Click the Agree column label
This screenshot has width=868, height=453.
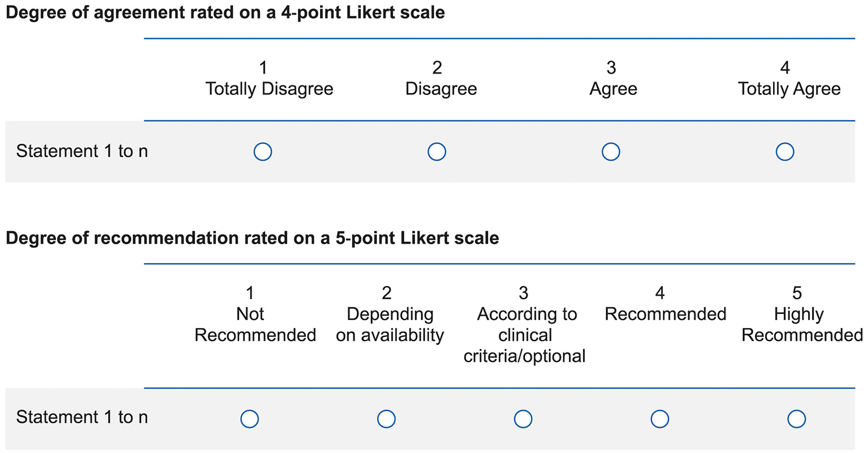pyautogui.click(x=613, y=89)
